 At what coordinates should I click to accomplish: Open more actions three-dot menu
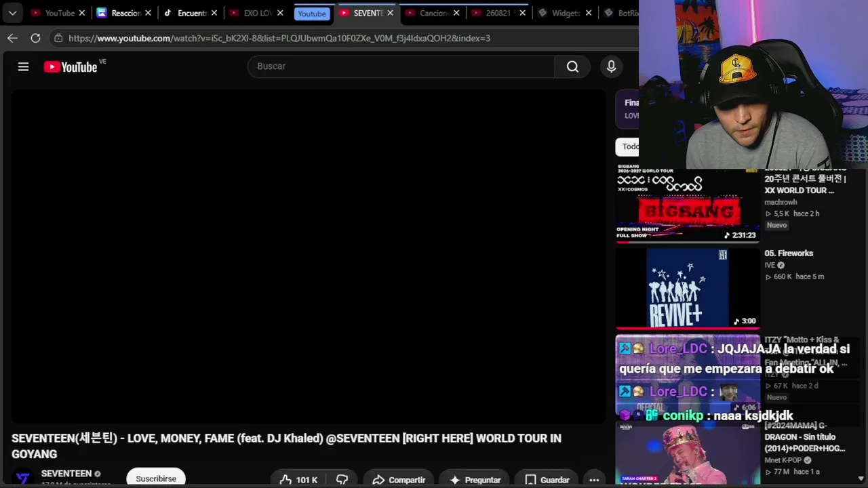pos(594,479)
